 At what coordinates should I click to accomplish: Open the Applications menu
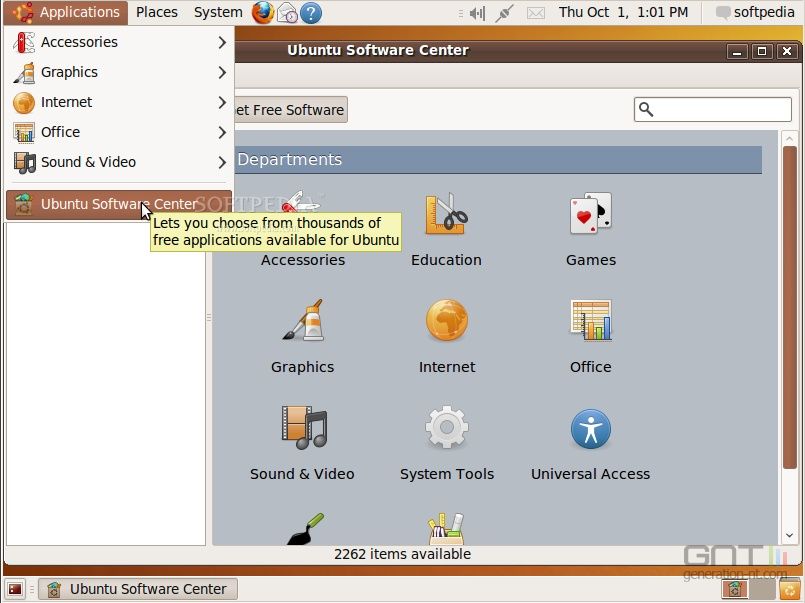coord(66,12)
